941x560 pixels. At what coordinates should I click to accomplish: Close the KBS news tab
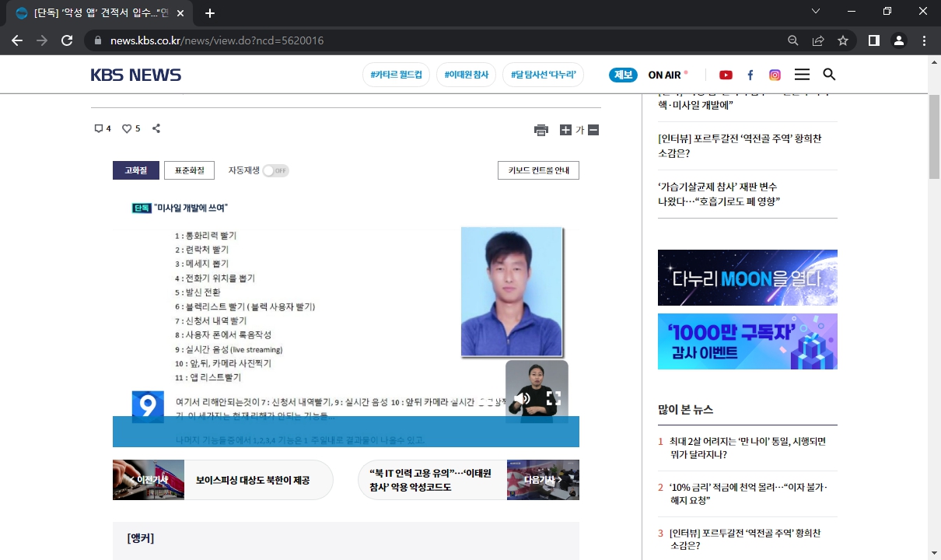pyautogui.click(x=180, y=13)
